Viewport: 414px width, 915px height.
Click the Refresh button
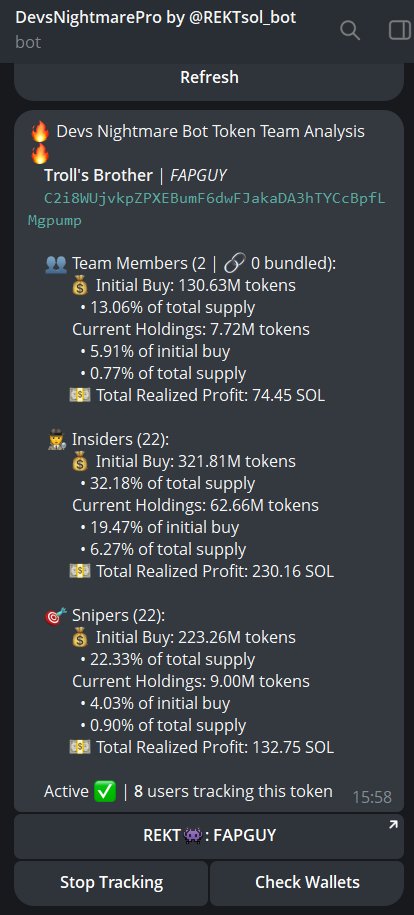209,78
